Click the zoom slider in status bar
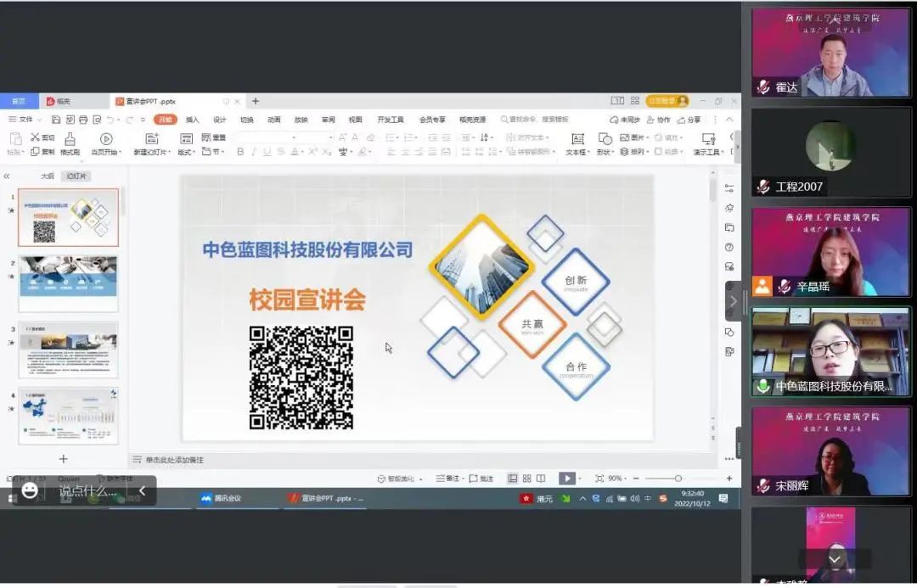 pos(678,479)
